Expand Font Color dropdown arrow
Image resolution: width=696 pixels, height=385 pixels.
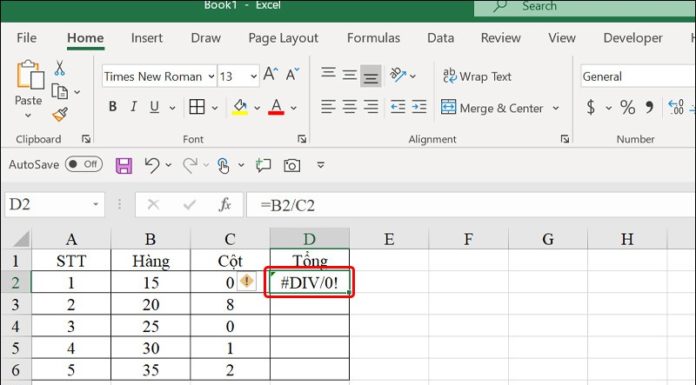293,107
